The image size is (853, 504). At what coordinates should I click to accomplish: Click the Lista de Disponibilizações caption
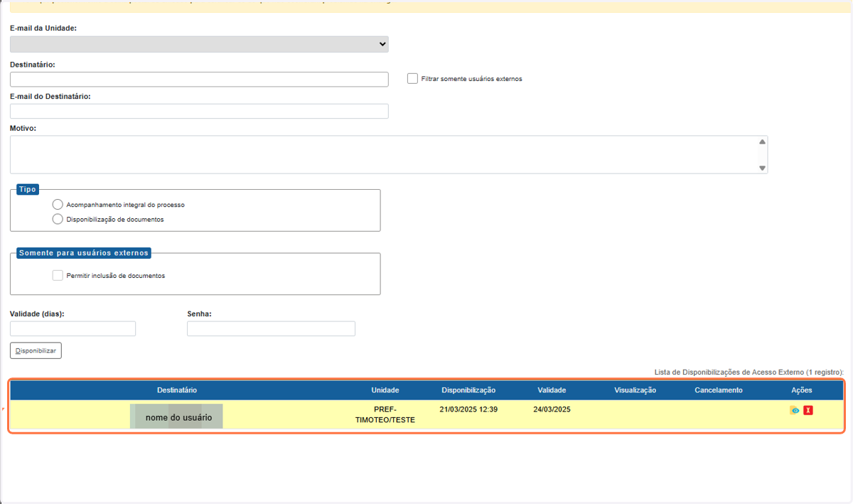[749, 372]
